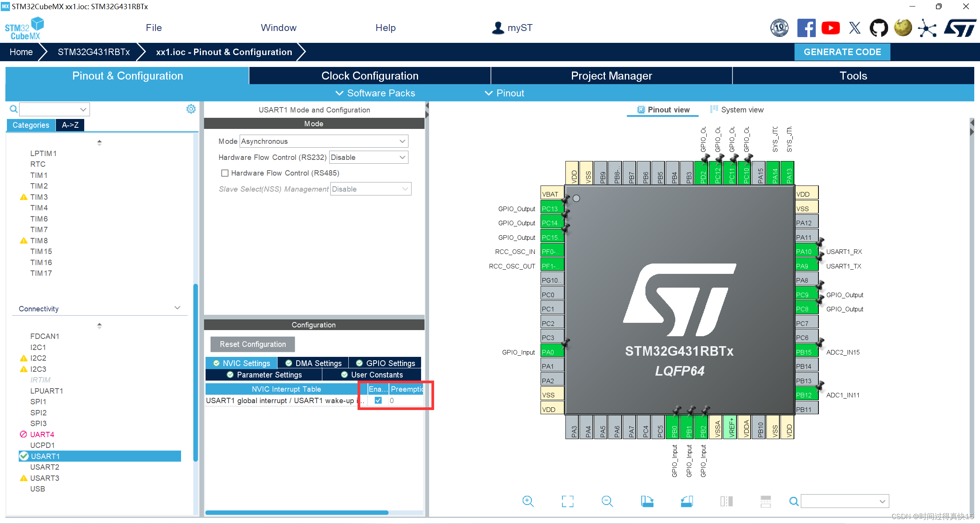Screen dimensions: 980x524
Task: Select USART2 in the peripheral list
Action: click(x=45, y=467)
